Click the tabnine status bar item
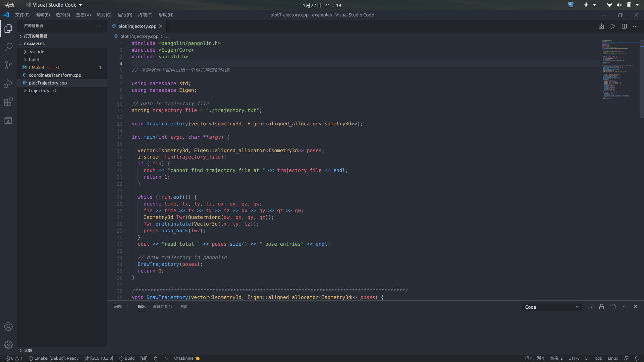Viewport: 644px width, 362px height. point(187,358)
